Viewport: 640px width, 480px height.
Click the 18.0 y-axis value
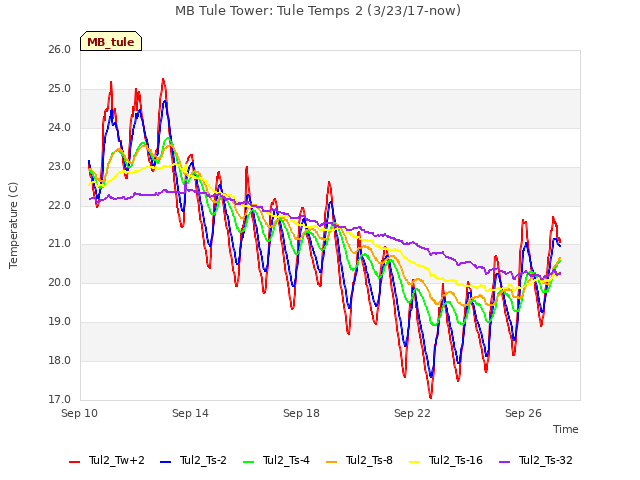point(60,361)
